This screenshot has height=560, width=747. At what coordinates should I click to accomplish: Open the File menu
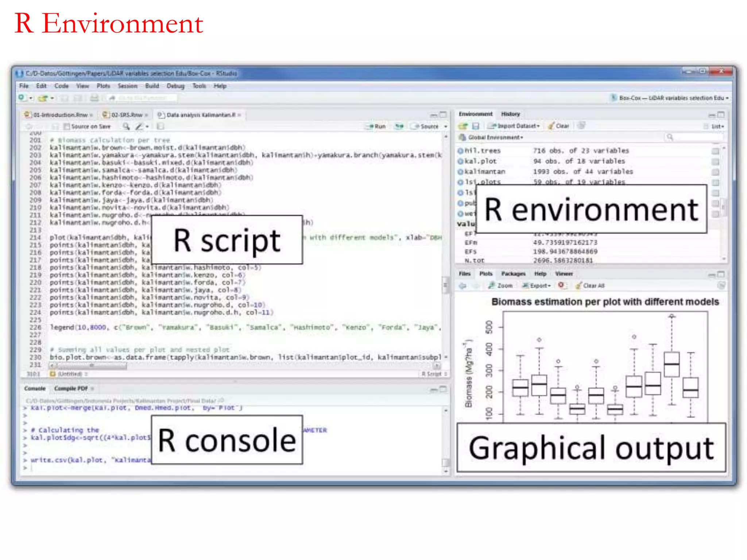click(24, 86)
